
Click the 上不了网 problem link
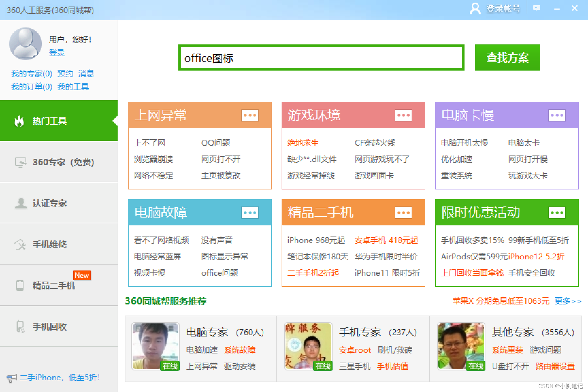coord(150,143)
